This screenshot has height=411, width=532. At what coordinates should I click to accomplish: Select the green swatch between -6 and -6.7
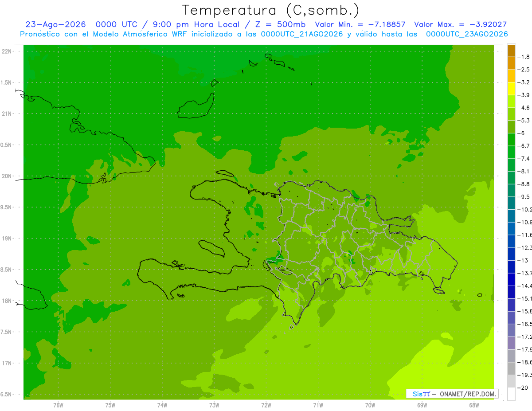pyautogui.click(x=511, y=140)
